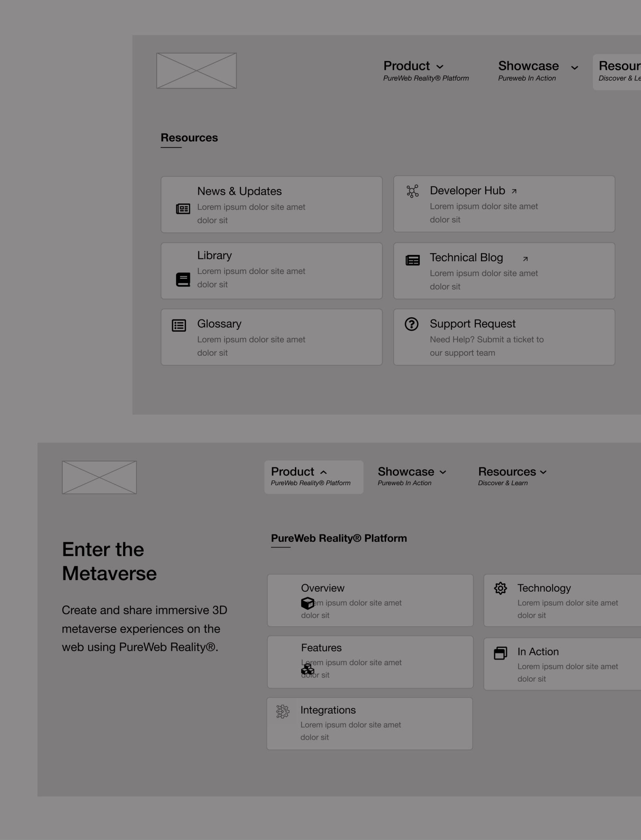641x840 pixels.
Task: Click the Developer Hub network icon
Action: point(412,191)
